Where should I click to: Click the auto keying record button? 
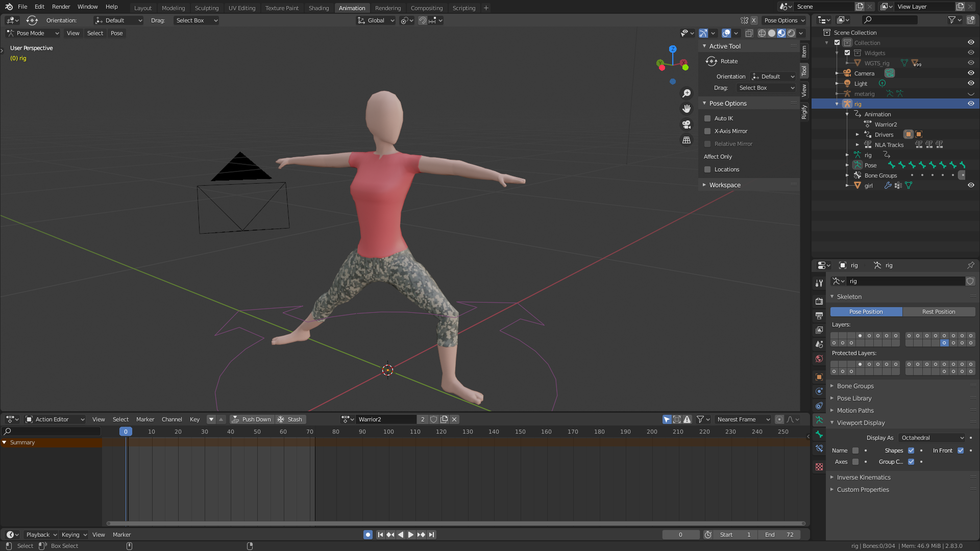367,535
